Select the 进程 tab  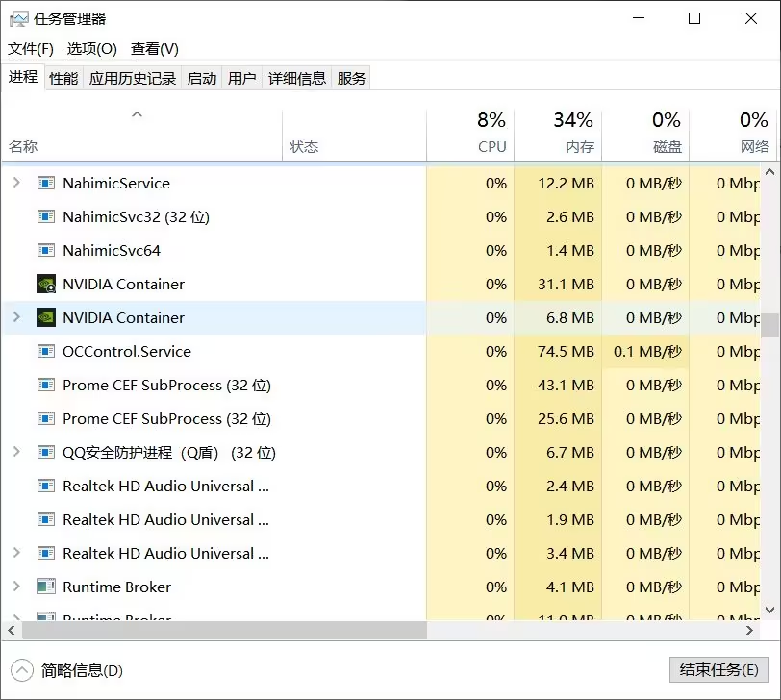pyautogui.click(x=23, y=77)
